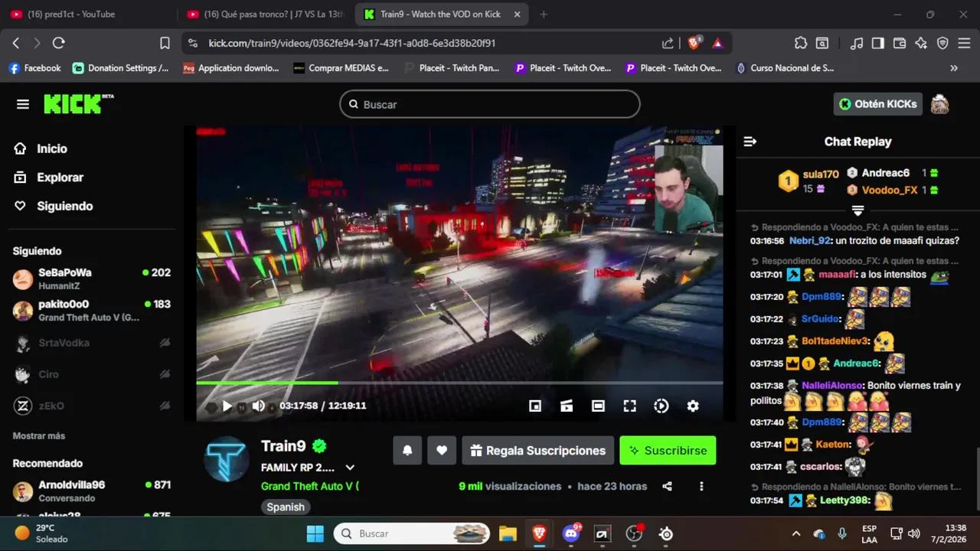Screen dimensions: 980x551
Task: Open SrtaVodka offline channel
Action: click(x=92, y=343)
